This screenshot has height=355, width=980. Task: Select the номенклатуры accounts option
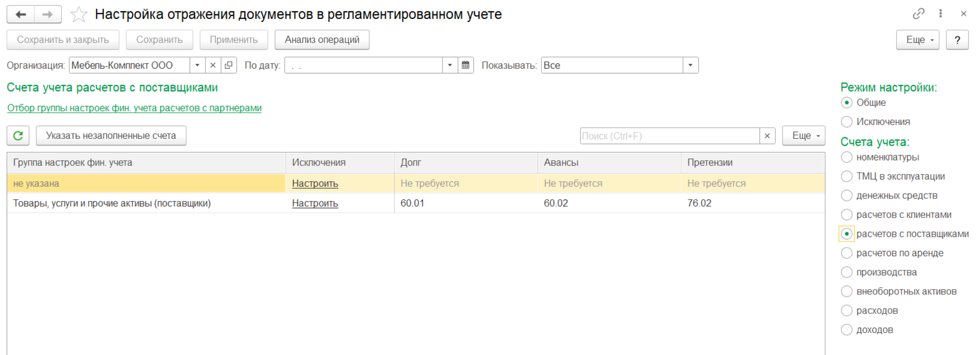point(847,157)
